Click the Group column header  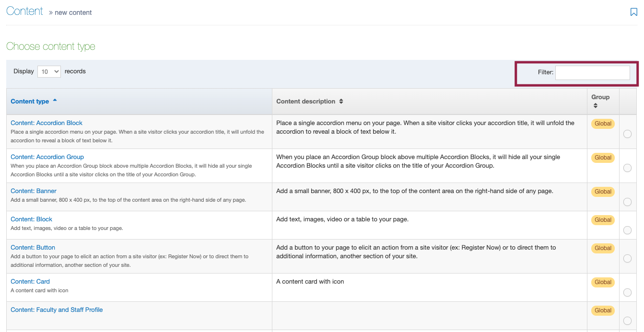(603, 101)
